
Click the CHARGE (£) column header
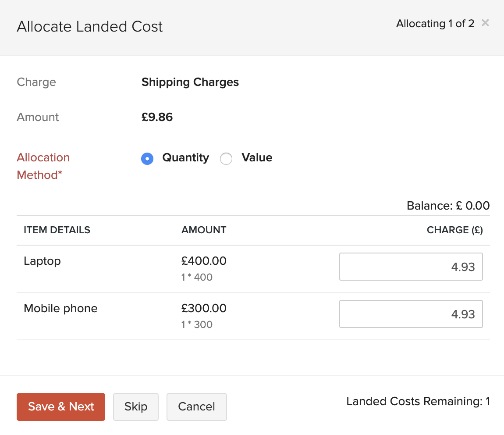454,230
